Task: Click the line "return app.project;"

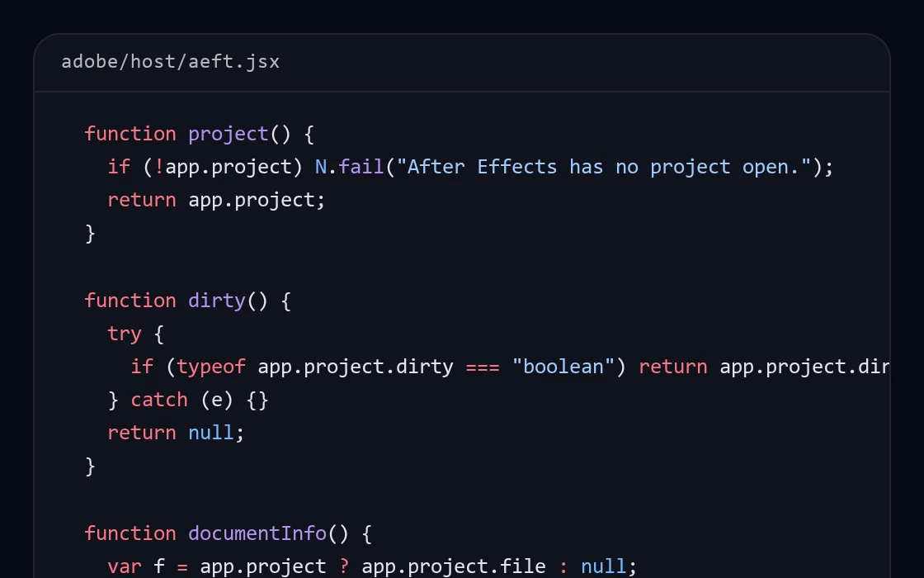Action: pyautogui.click(x=216, y=200)
